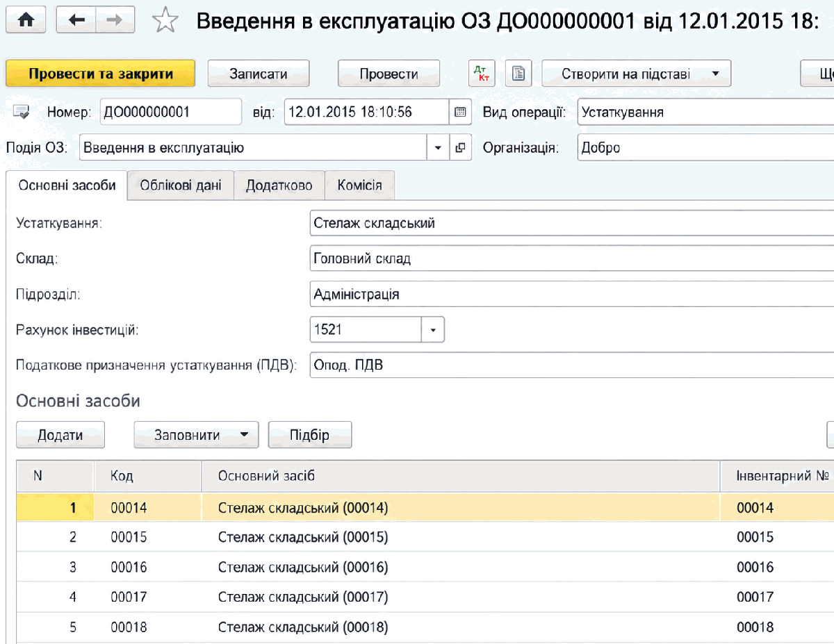Click inventory number cell 00014

(x=777, y=508)
